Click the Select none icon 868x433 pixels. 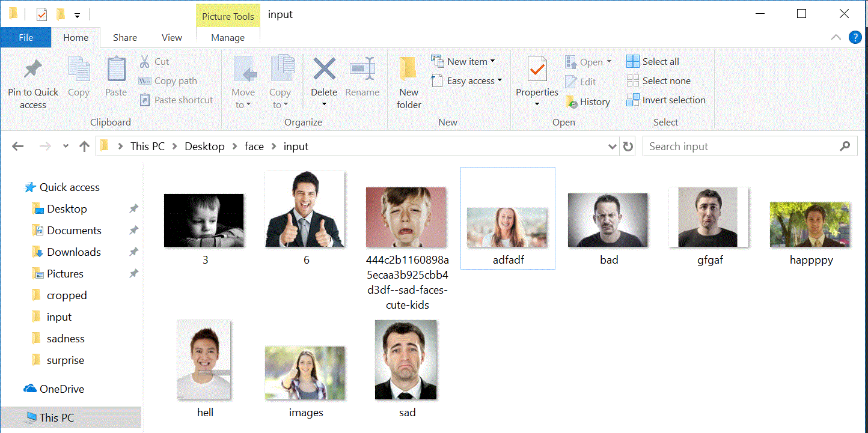pos(633,80)
